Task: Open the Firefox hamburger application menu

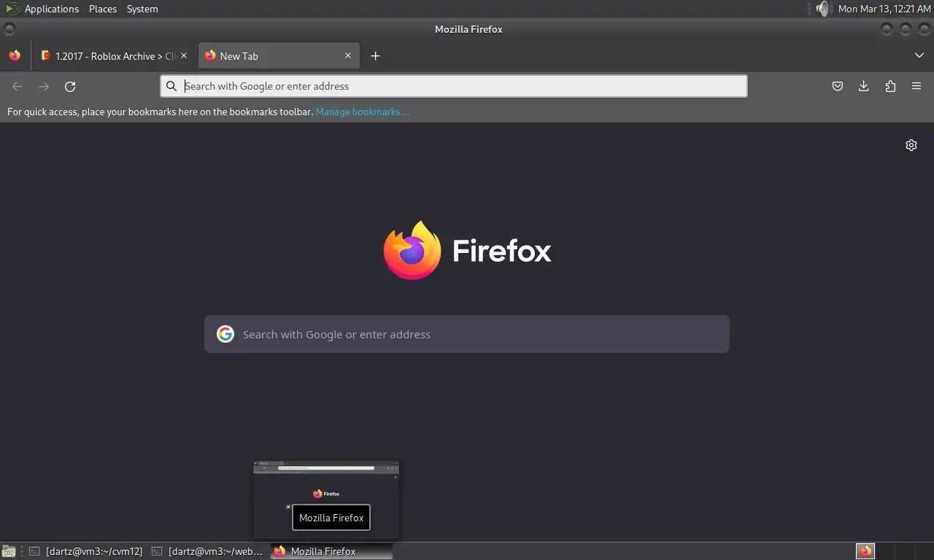Action: tap(916, 86)
